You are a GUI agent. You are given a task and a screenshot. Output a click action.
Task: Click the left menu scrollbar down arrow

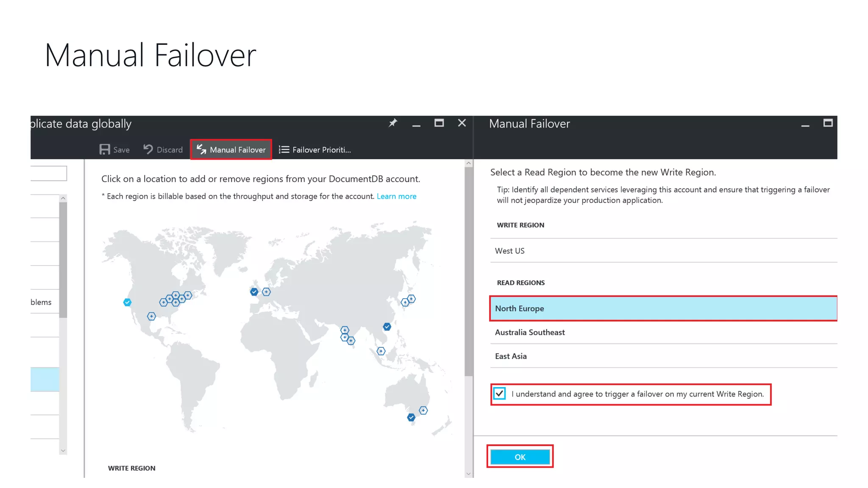tap(63, 451)
